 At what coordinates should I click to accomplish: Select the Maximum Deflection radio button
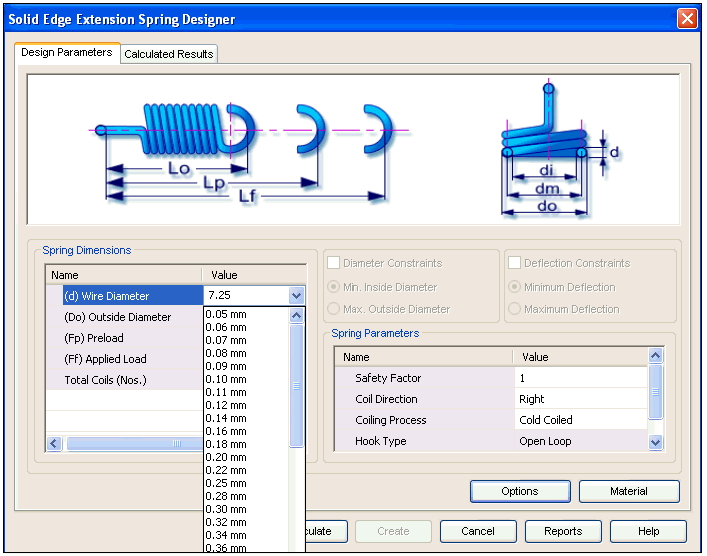[x=515, y=309]
